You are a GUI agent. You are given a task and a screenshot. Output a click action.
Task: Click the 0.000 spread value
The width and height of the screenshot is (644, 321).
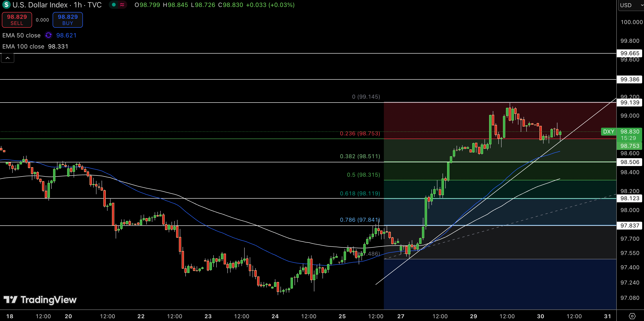42,20
